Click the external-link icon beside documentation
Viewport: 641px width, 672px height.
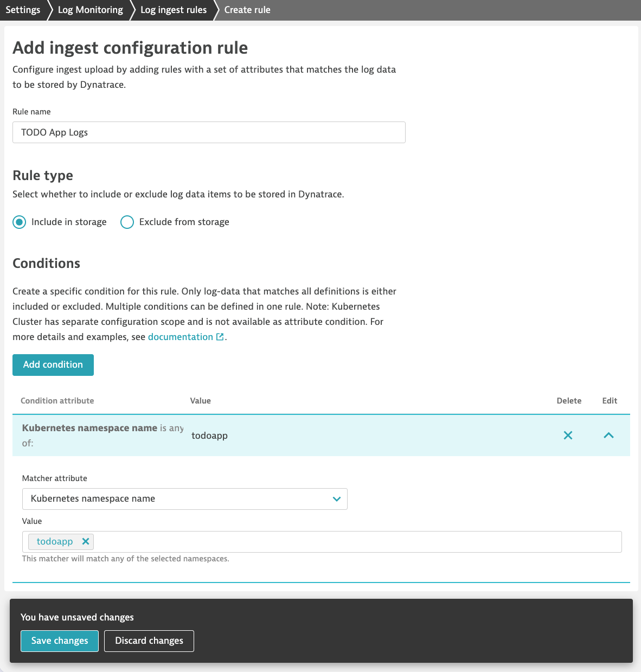click(220, 336)
